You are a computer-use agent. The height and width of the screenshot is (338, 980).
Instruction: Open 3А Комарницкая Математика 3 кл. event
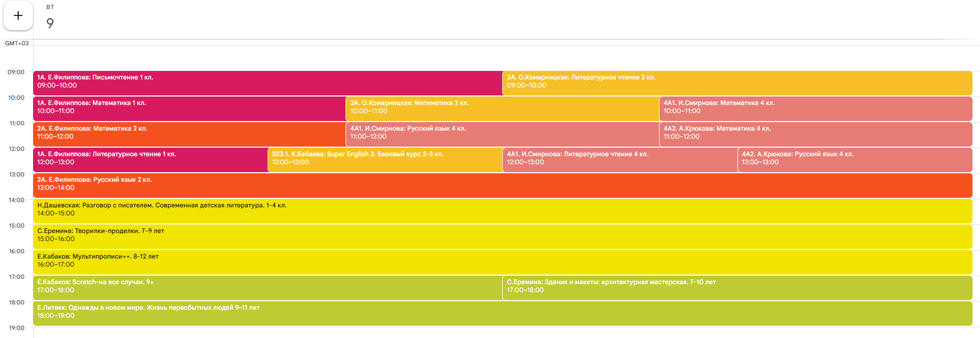[x=502, y=109]
